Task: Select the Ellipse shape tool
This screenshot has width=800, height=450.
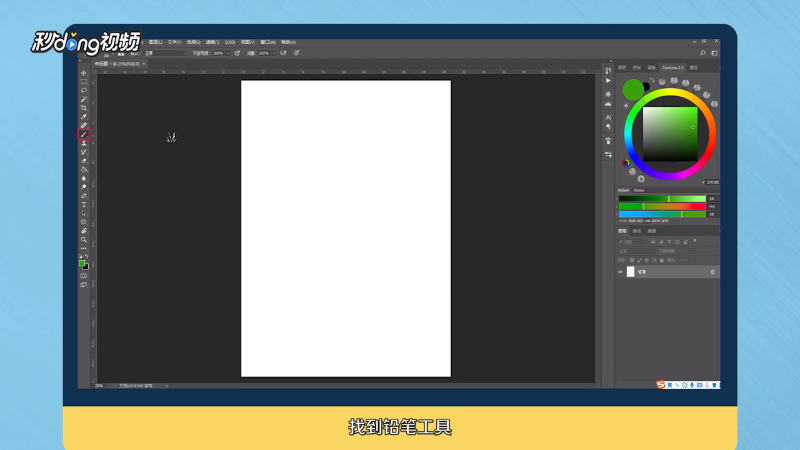Action: [84, 222]
